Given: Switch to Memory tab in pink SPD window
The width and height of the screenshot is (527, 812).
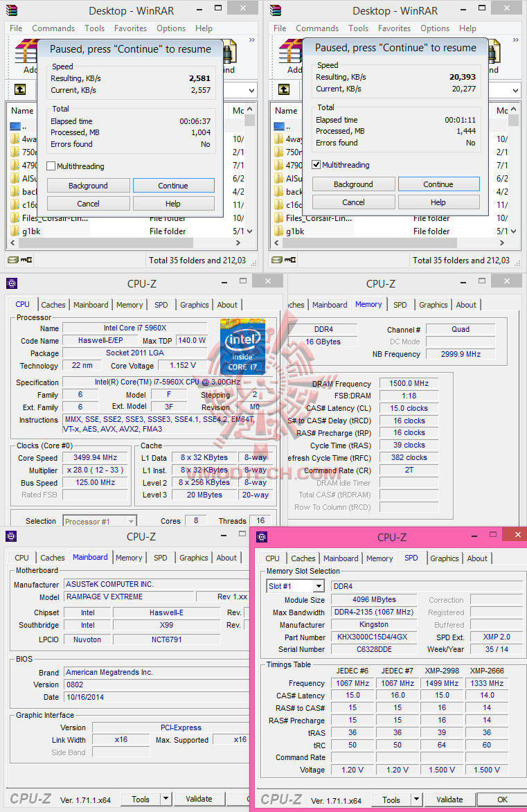Looking at the screenshot, I should (379, 558).
